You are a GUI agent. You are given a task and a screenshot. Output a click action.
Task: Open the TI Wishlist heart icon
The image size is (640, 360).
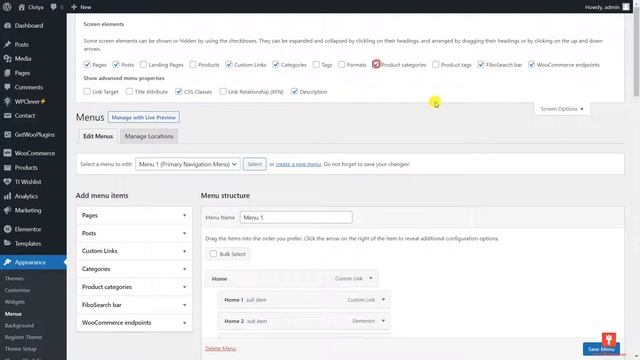click(7, 182)
